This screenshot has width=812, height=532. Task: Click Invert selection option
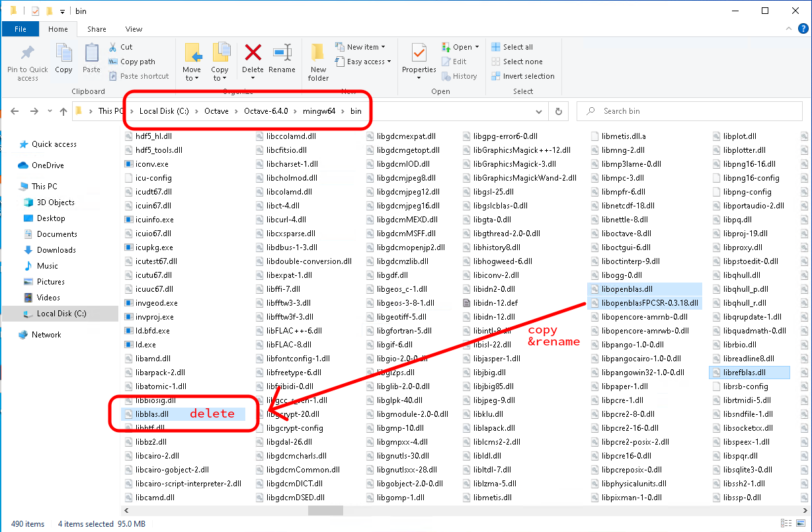(x=523, y=76)
